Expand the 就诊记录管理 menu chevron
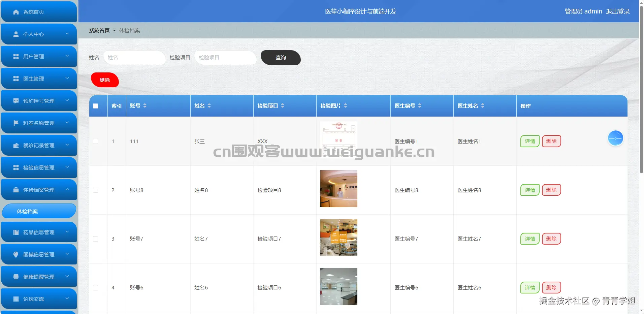 pyautogui.click(x=67, y=145)
